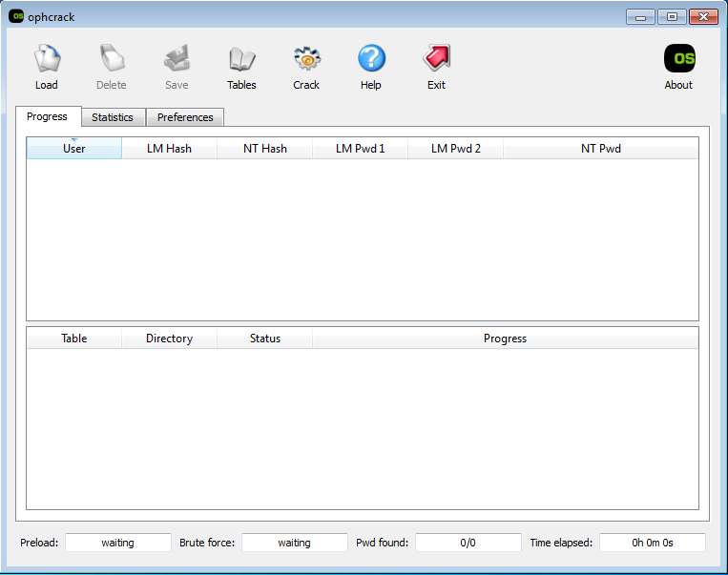The image size is (728, 575).
Task: Click the Save floppy toolbar icon
Action: click(x=177, y=58)
